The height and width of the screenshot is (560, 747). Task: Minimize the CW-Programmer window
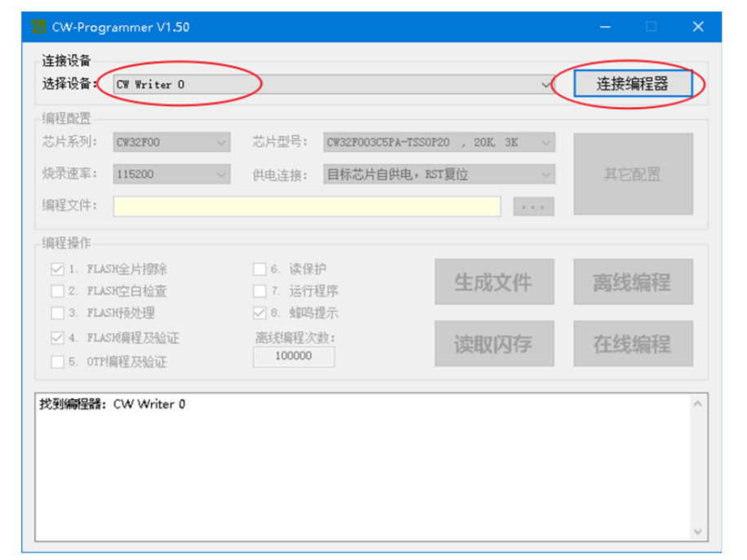tap(605, 27)
